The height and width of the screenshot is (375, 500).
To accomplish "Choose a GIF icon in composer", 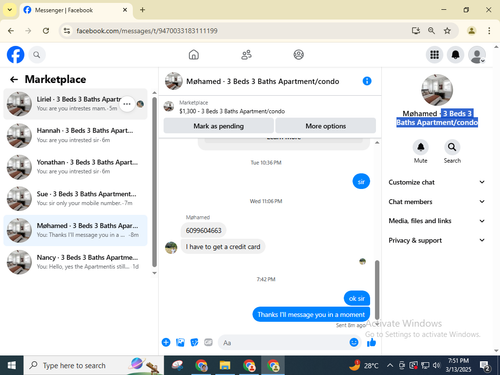I will tap(208, 342).
